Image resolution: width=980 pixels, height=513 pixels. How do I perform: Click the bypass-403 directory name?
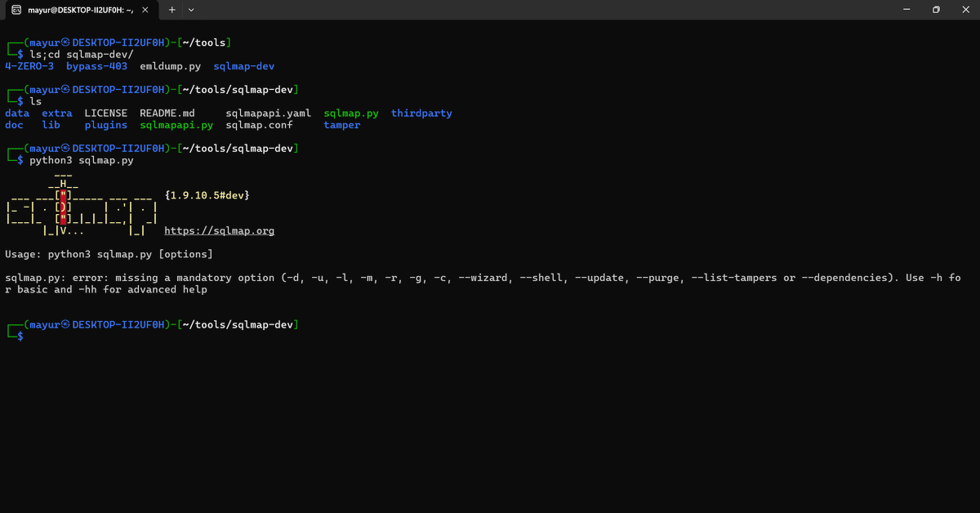click(x=96, y=66)
